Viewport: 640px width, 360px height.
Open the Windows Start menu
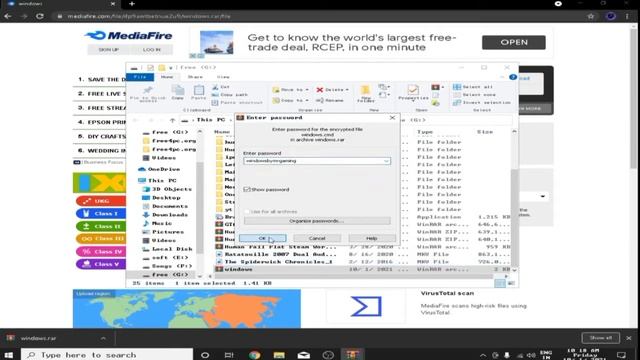(x=9, y=355)
